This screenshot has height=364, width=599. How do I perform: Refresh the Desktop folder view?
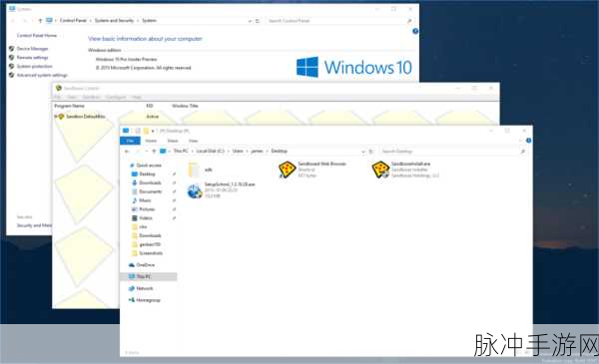(x=370, y=152)
